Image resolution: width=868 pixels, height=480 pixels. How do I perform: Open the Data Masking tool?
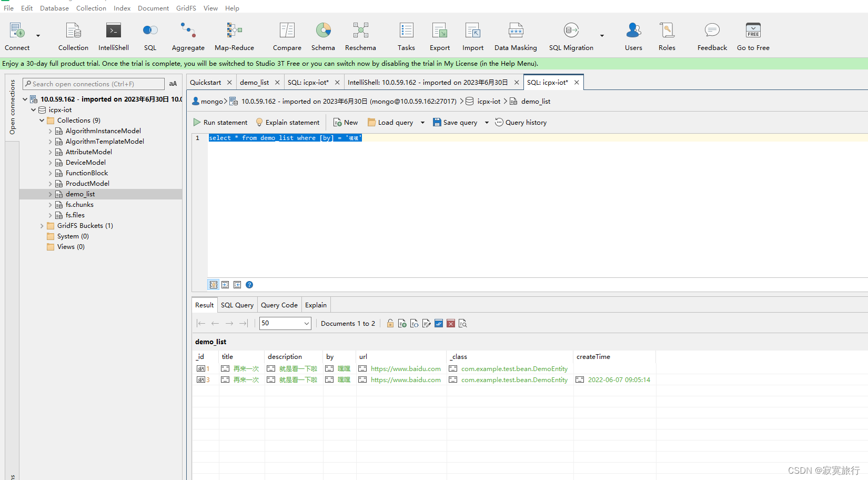tap(516, 36)
